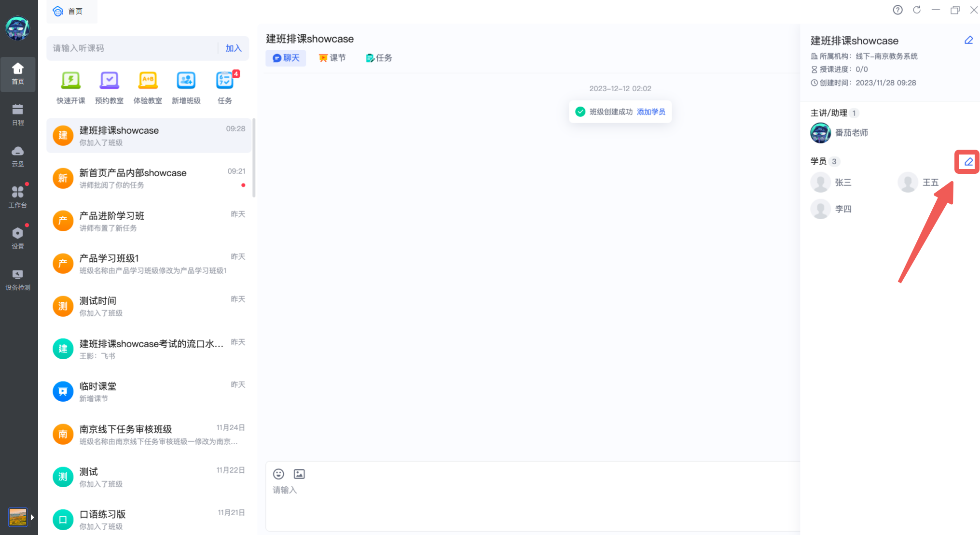Click student 张三 avatar
This screenshot has width=980, height=535.
tap(820, 183)
